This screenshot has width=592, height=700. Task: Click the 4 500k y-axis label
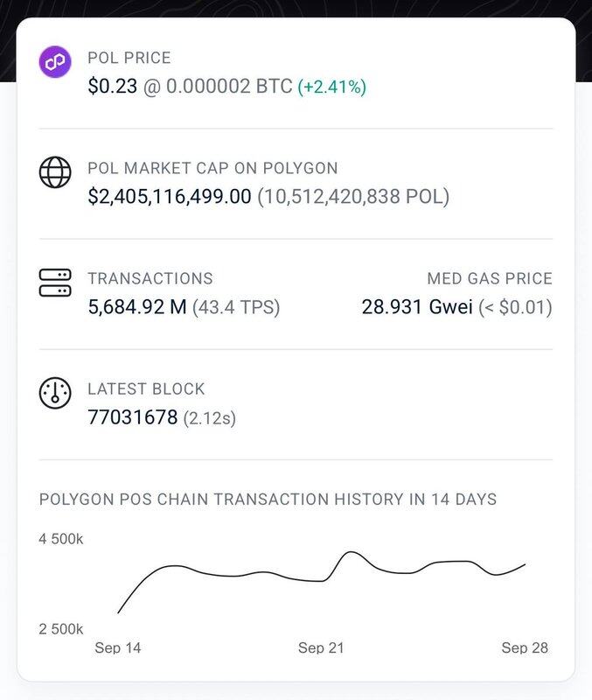[61, 539]
